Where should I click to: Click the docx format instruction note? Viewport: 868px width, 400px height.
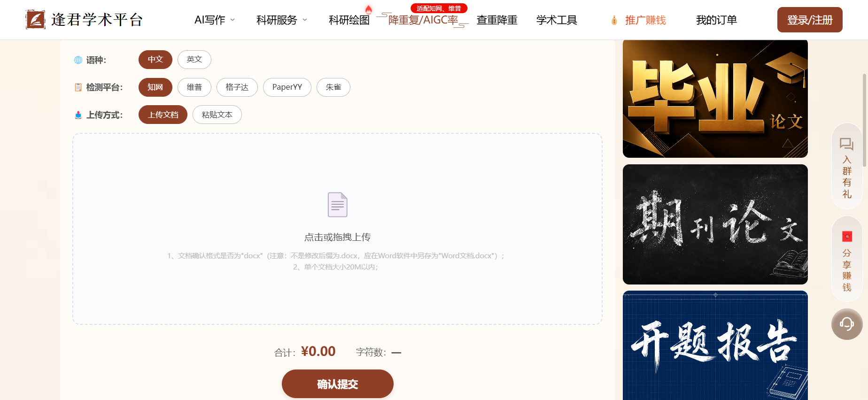[336, 256]
